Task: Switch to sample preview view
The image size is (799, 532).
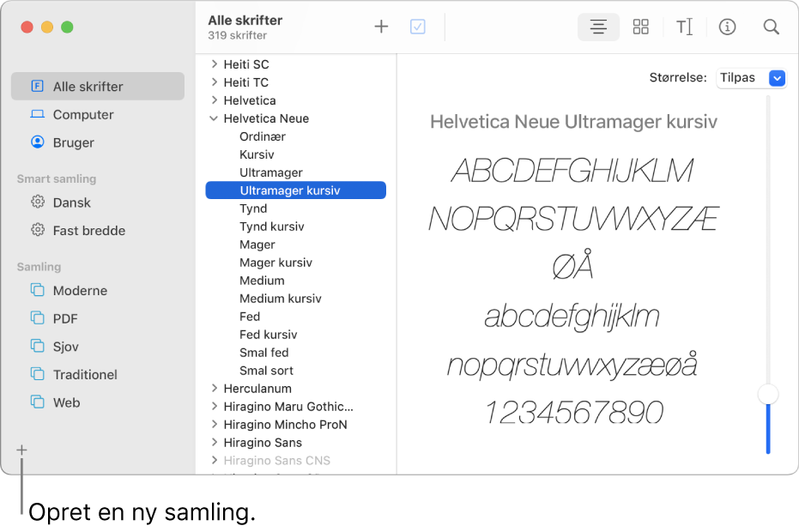Action: (598, 27)
